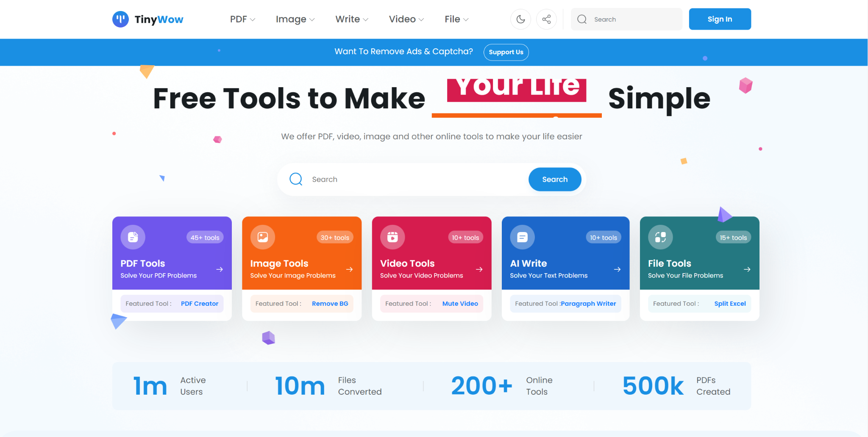Click the TinyWow logo icon
Viewport: 868px width, 437px height.
120,19
